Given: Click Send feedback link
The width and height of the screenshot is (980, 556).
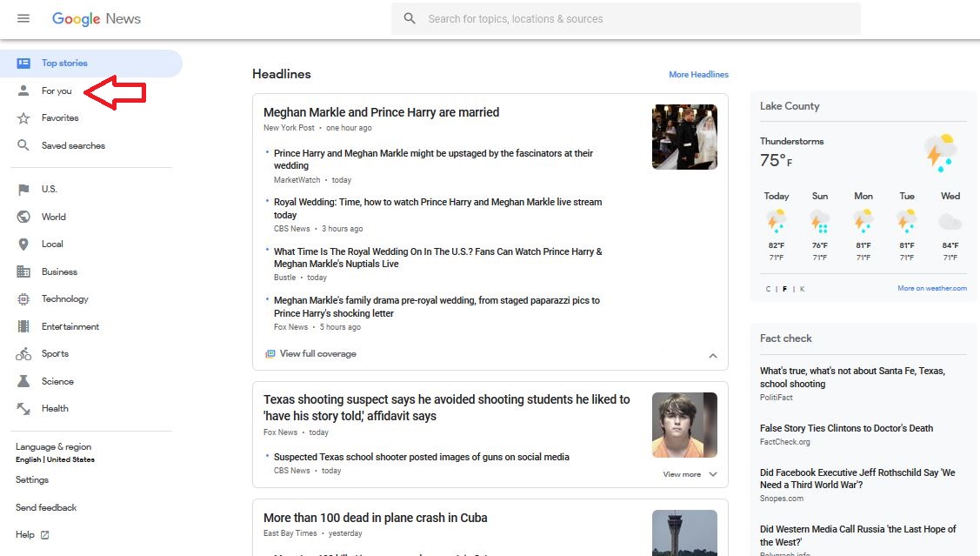Looking at the screenshot, I should [x=46, y=508].
